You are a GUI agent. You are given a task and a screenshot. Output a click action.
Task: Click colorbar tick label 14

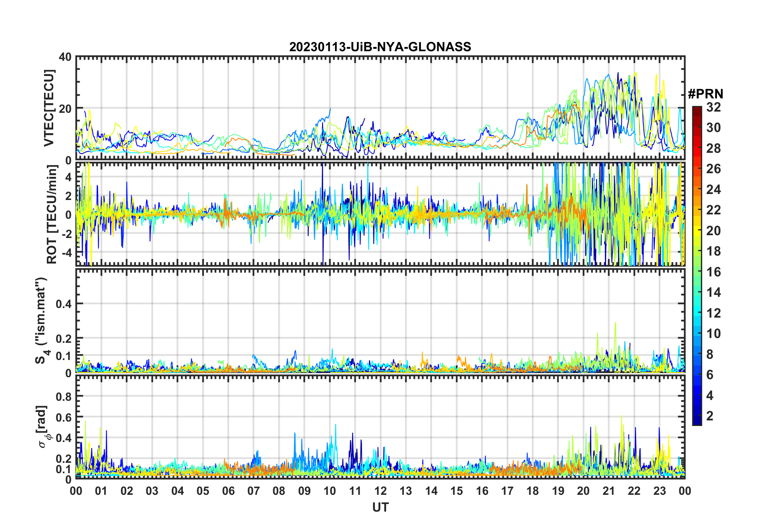(713, 292)
